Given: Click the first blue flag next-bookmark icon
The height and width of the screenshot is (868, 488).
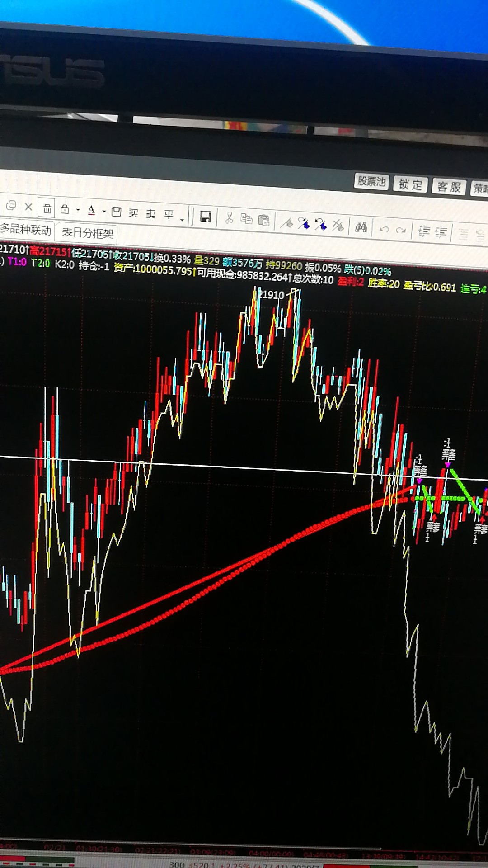Looking at the screenshot, I should pos(304,223).
